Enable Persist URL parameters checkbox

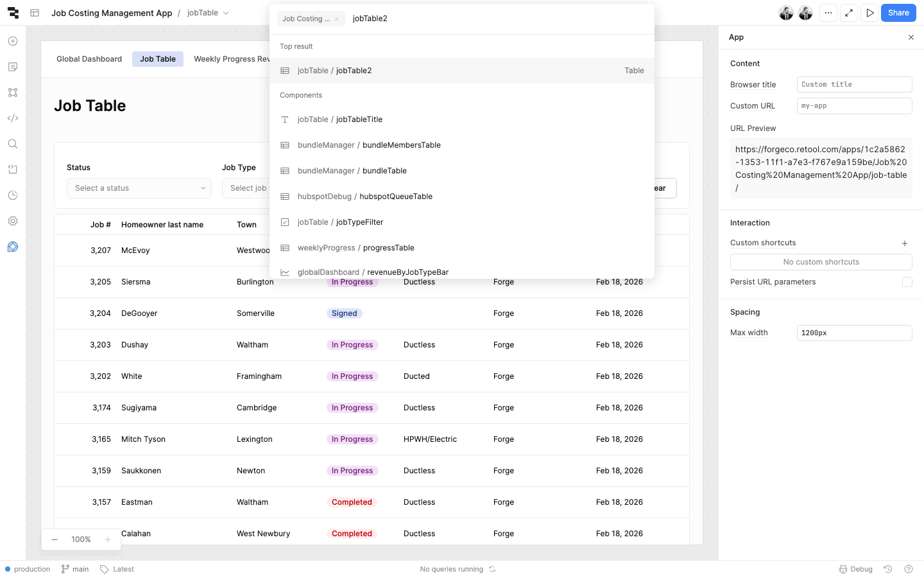[x=907, y=282]
